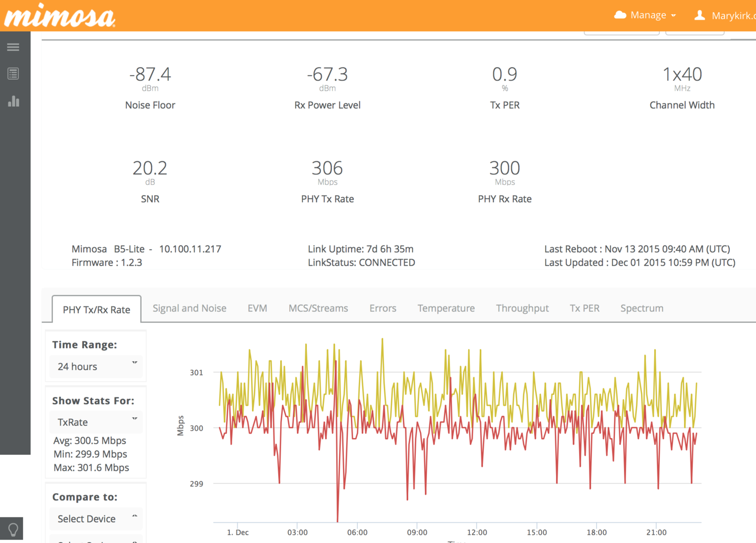Select the MCS/Streams tab
Viewport: 756px width, 543px height.
tap(318, 308)
